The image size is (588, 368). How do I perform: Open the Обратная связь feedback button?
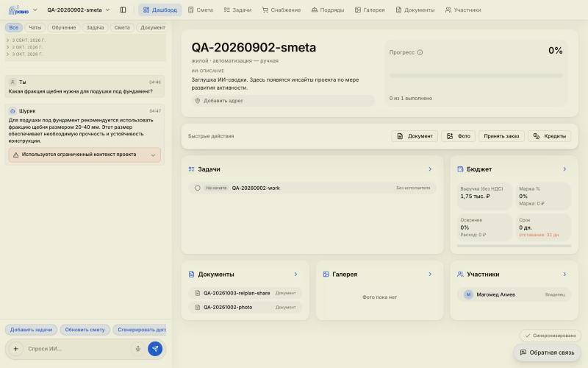pos(547,353)
